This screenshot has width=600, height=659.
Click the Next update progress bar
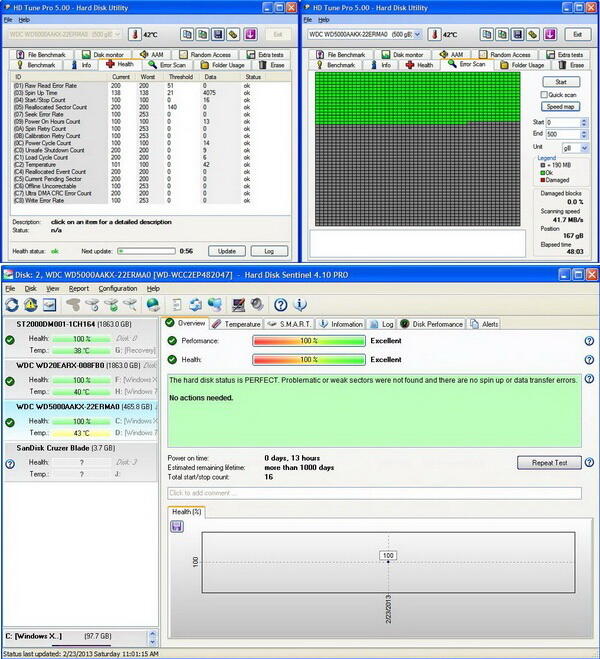click(x=146, y=251)
